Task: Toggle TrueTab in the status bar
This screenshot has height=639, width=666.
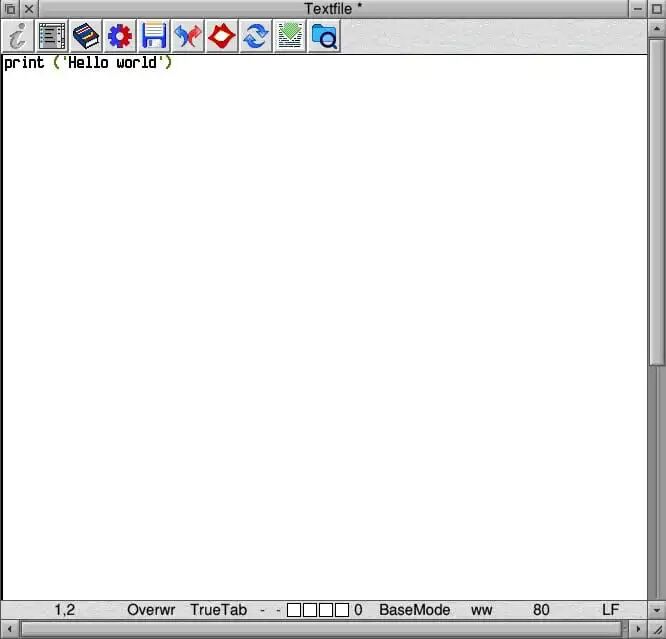Action: pyautogui.click(x=218, y=610)
